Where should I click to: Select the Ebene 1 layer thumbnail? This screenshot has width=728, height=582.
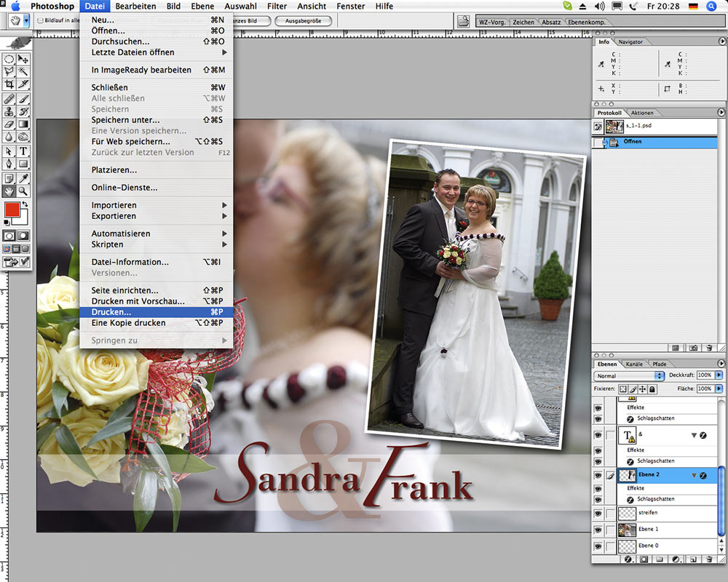tap(626, 529)
